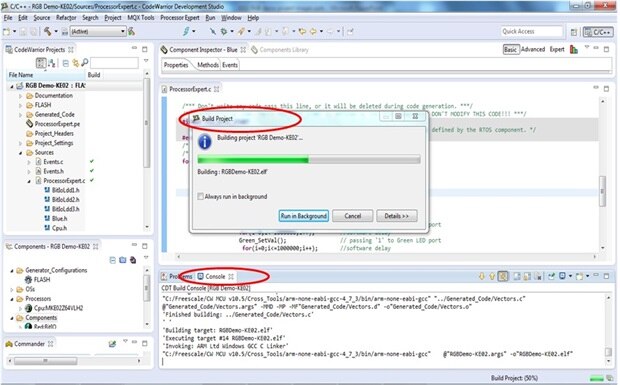Image resolution: width=620 pixels, height=385 pixels.
Task: Click the colored books icon in Component Inspector
Action: point(574,49)
